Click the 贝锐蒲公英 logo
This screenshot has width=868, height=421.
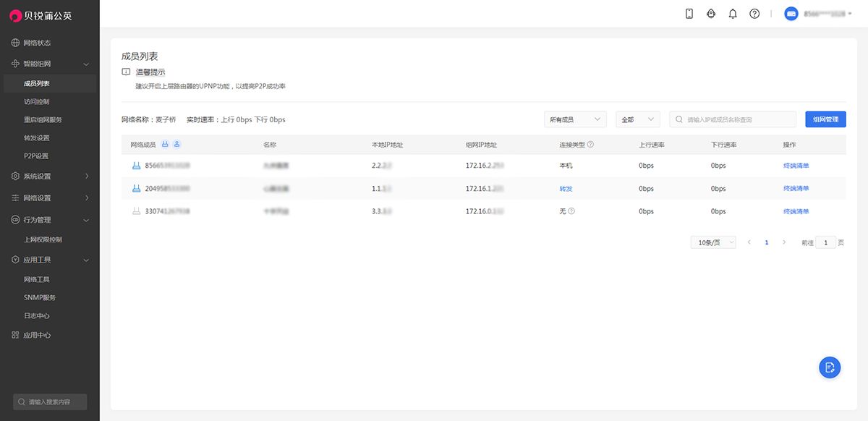click(x=41, y=15)
